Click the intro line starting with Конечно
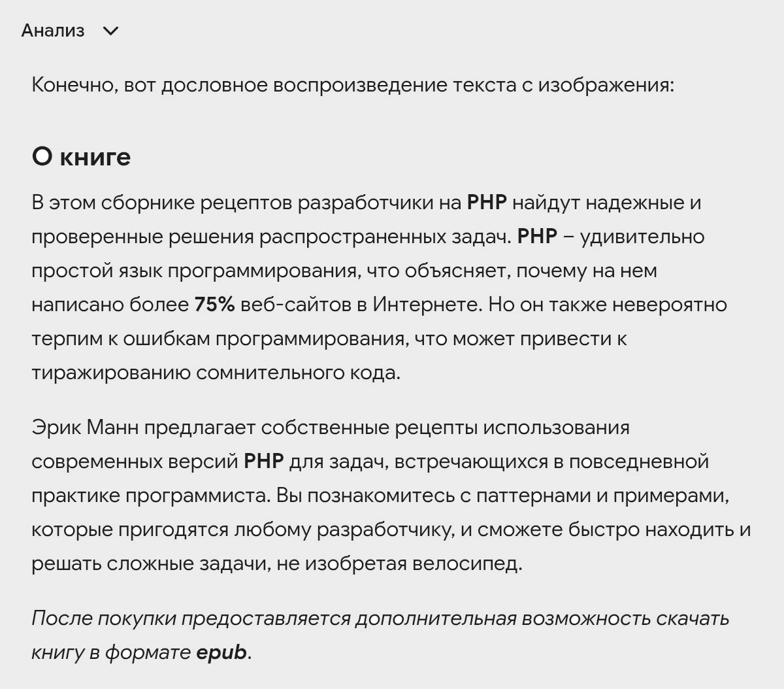 [x=352, y=85]
